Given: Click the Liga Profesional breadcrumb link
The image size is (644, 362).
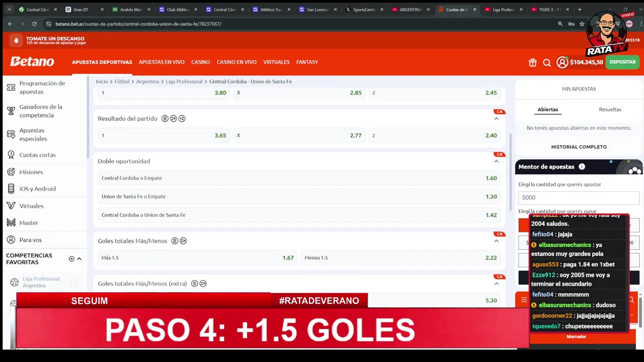Looking at the screenshot, I should 184,81.
